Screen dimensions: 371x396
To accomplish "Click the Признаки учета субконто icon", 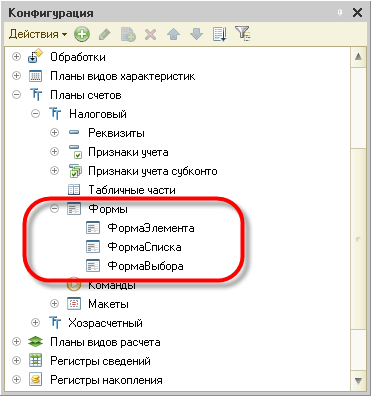I will [x=75, y=171].
